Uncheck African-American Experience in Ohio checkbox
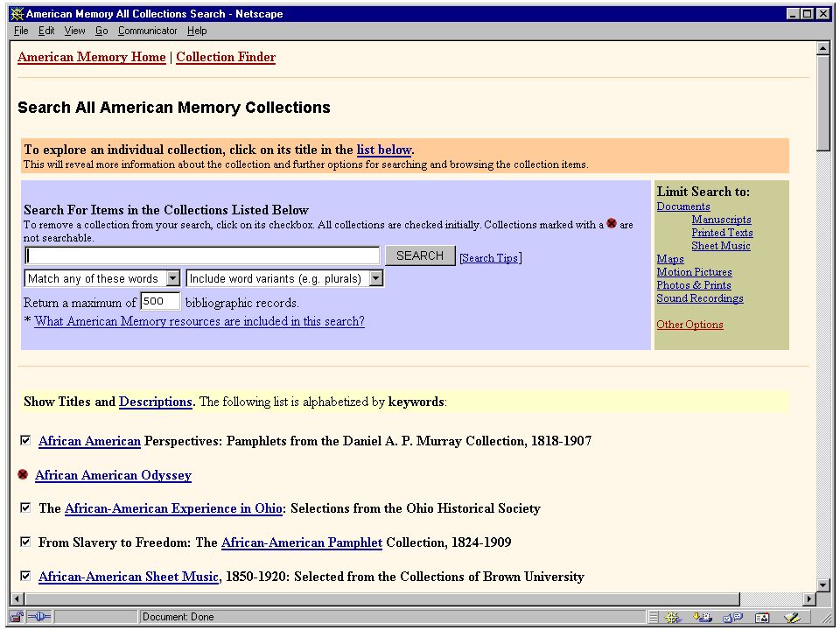Screen dimensions: 840x630 coord(25,507)
